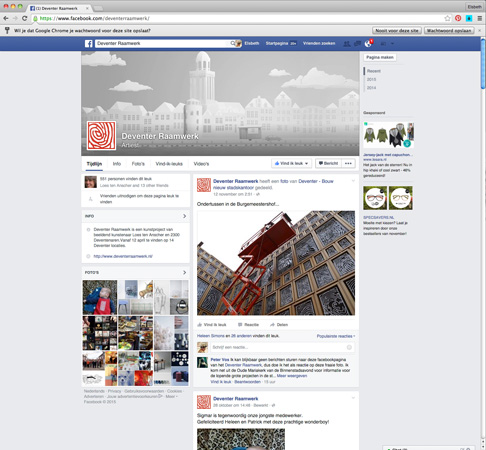This screenshot has height=450, width=486.
Task: Open second post options chevron
Action: tap(353, 398)
